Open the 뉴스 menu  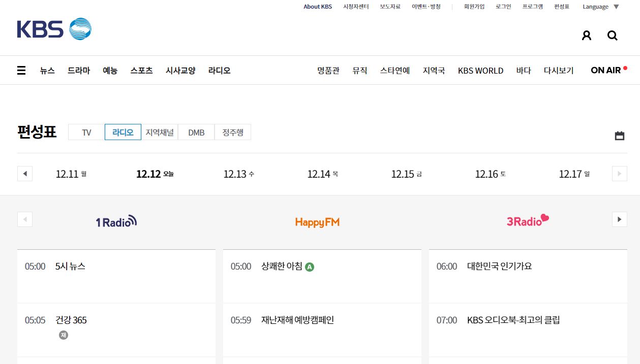[47, 71]
